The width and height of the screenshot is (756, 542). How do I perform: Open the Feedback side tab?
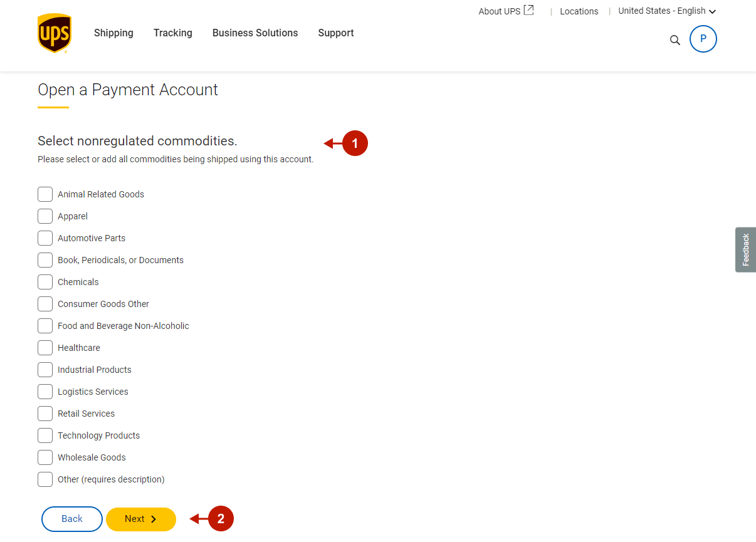point(745,249)
